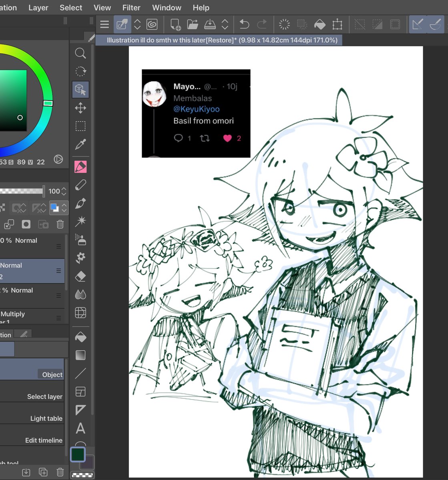Clear outside the selection area
The height and width of the screenshot is (480, 448).
pyautogui.click(x=302, y=25)
